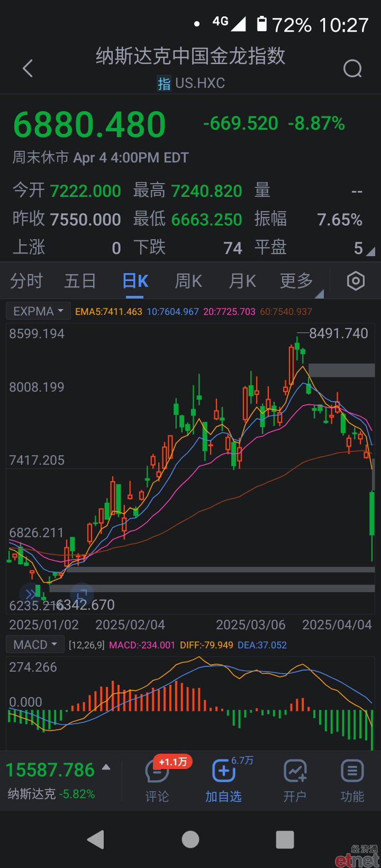Tap the DIFF:-79.949 readout
Image resolution: width=381 pixels, height=868 pixels.
pos(206,645)
